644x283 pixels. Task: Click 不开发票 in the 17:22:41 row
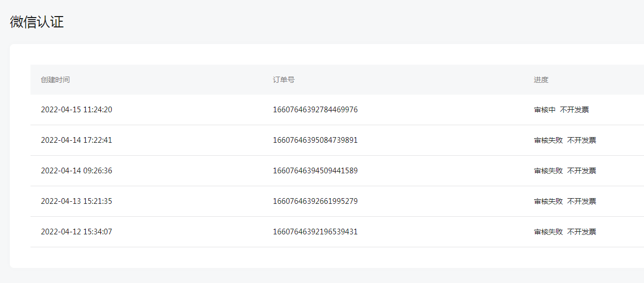click(581, 140)
